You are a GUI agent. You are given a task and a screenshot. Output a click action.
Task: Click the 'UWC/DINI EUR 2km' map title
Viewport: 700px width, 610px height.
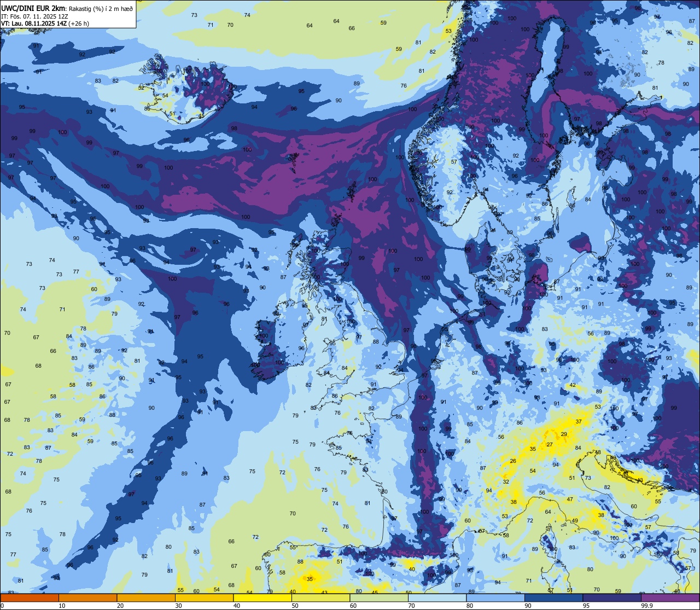33,8
